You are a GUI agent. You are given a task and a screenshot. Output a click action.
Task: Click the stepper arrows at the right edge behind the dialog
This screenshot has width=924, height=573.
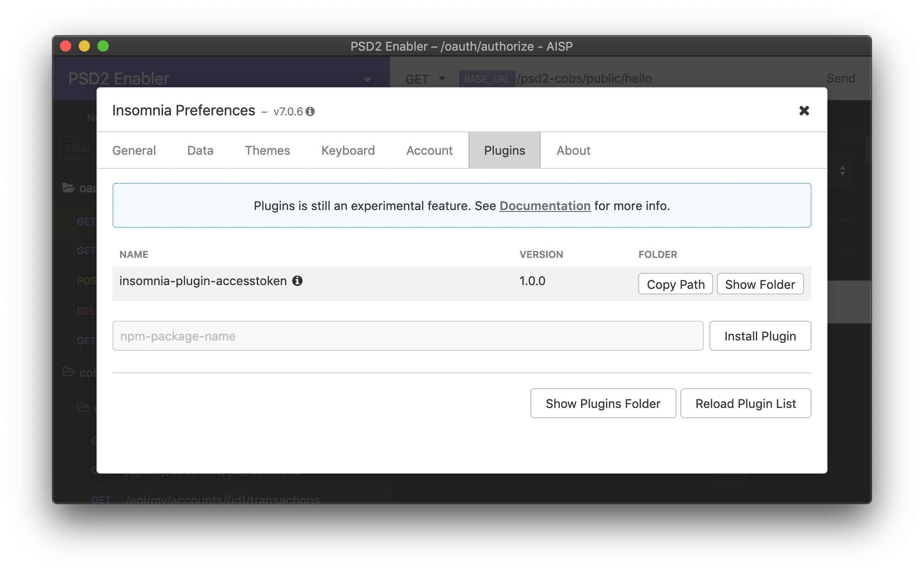(x=842, y=171)
